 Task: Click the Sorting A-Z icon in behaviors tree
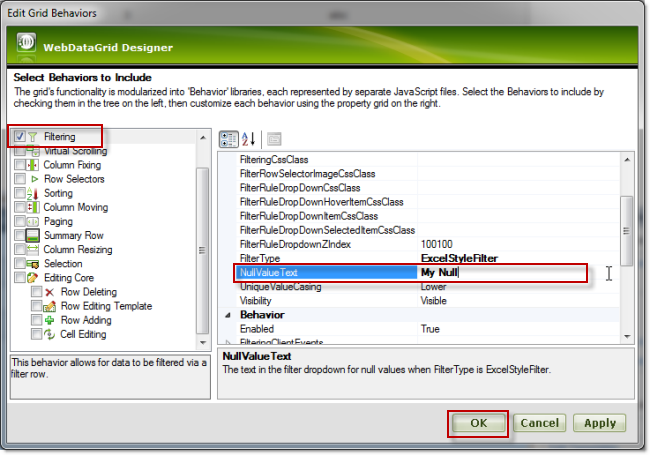click(33, 193)
